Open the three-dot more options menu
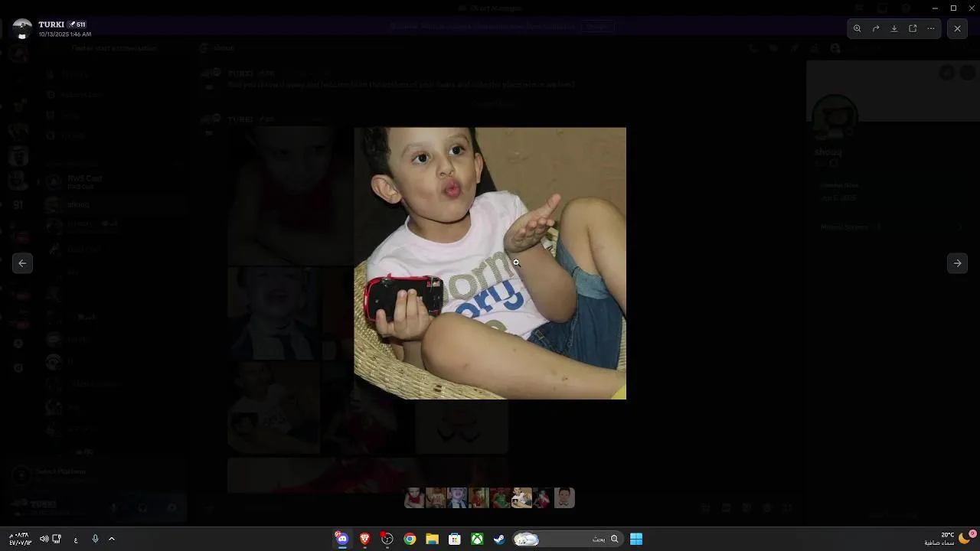This screenshot has height=551, width=980. click(931, 28)
